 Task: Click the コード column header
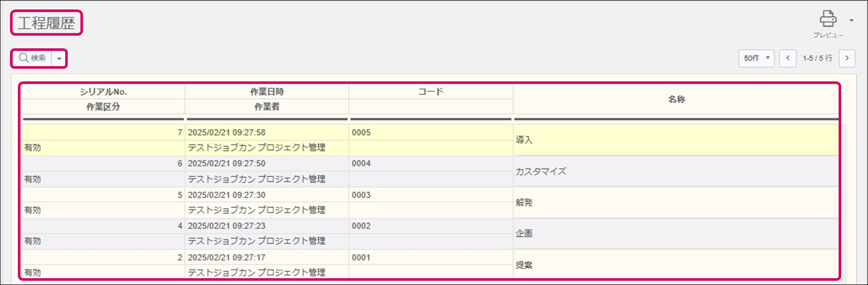430,92
